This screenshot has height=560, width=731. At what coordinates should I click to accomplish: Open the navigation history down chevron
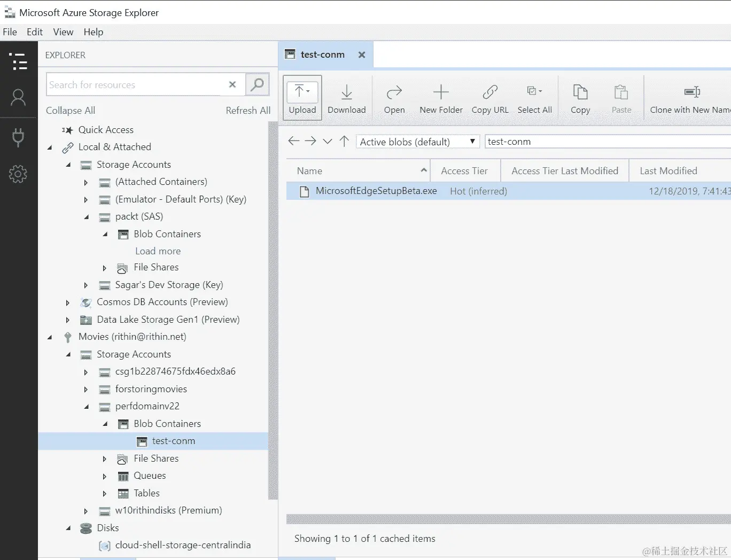pyautogui.click(x=328, y=142)
